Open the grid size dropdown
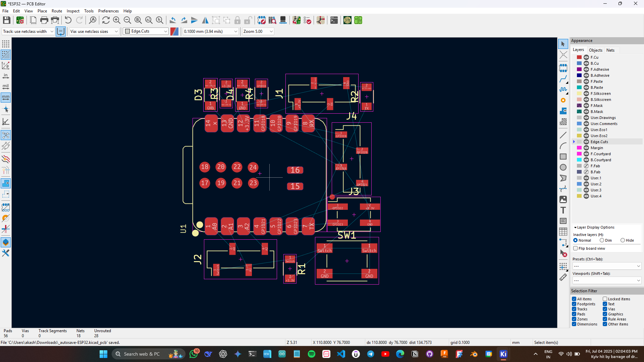 [x=210, y=32]
